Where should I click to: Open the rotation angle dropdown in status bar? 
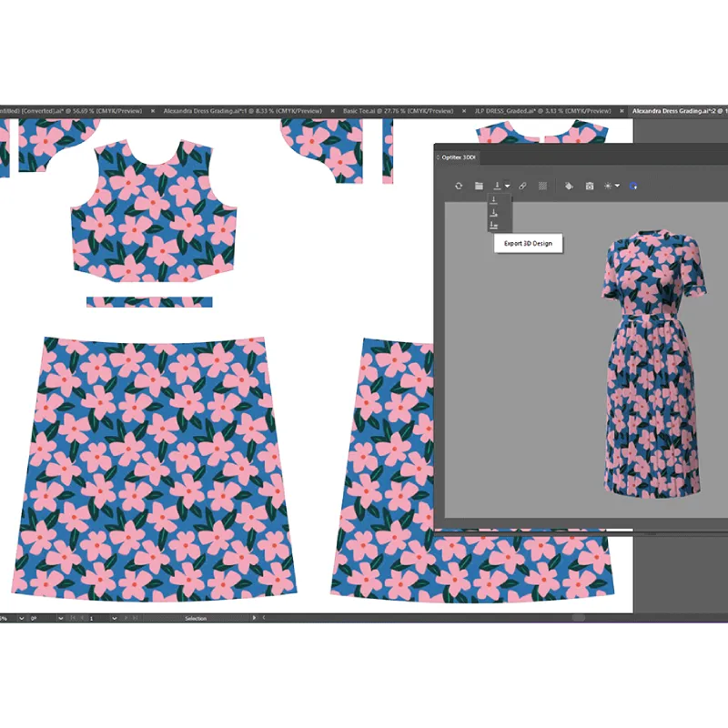click(x=60, y=619)
